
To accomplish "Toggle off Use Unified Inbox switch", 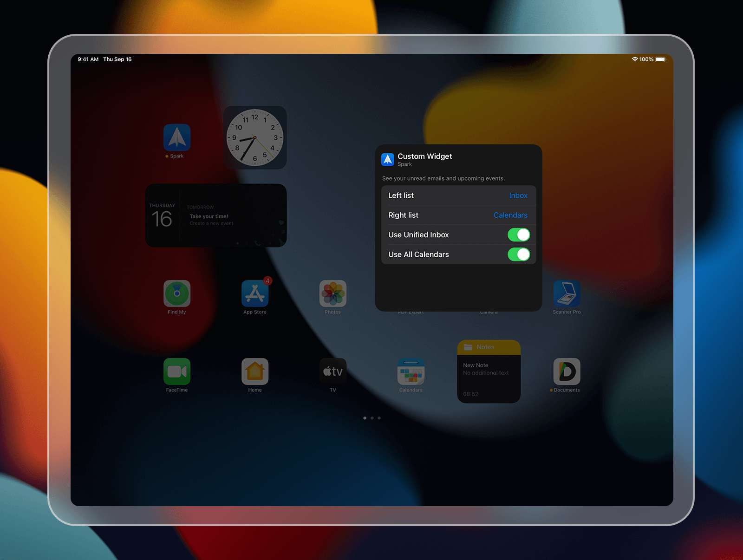I will (519, 235).
